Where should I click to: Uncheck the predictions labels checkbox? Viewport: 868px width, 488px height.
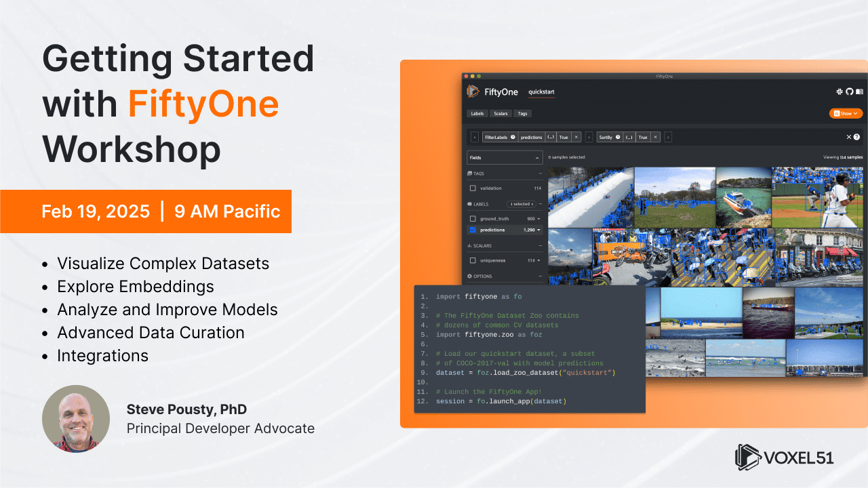click(473, 230)
